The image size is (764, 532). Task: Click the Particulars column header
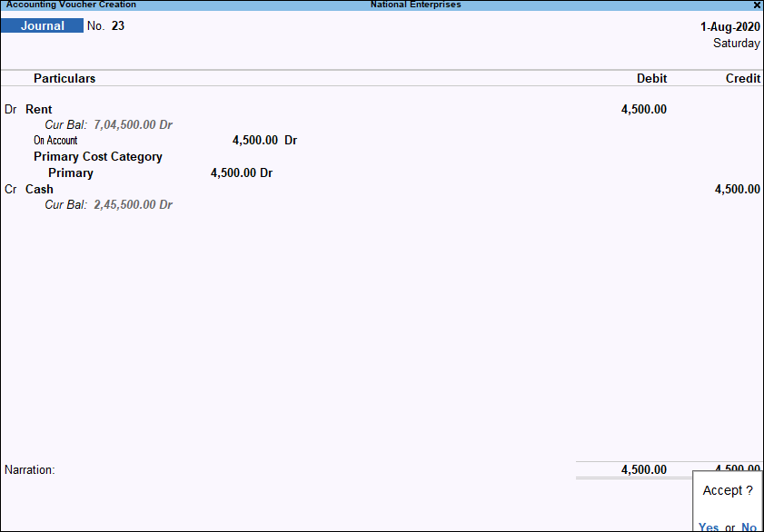pos(64,78)
